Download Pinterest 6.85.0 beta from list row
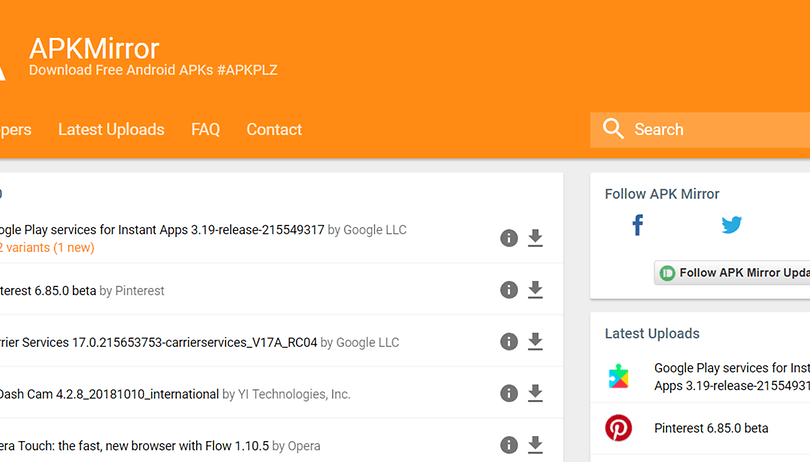The width and height of the screenshot is (810, 462). 535,289
